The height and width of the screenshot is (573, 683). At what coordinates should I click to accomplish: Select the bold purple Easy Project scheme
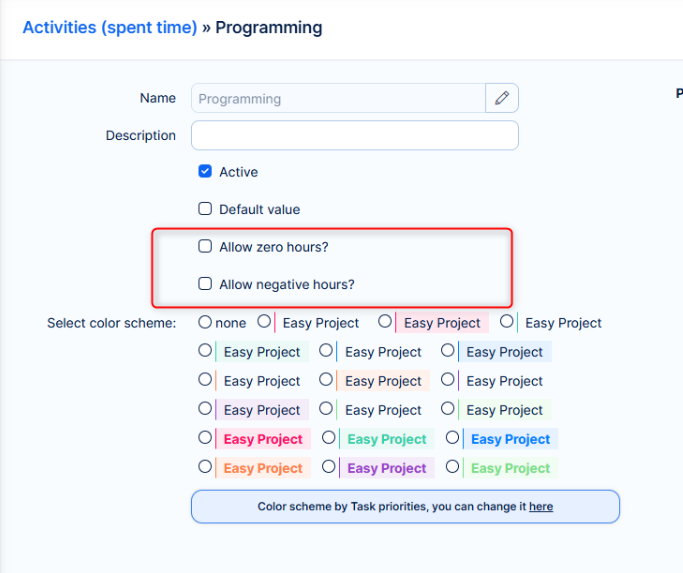pyautogui.click(x=329, y=467)
